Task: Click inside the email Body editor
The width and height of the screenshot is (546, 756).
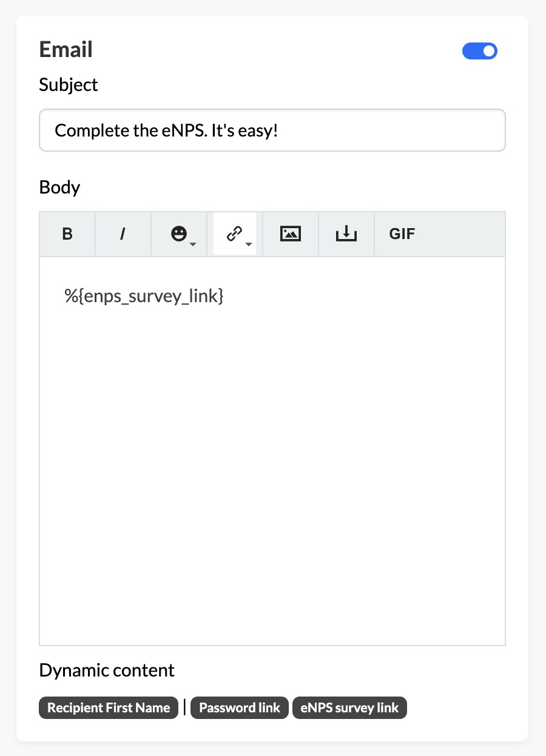Action: point(272,451)
